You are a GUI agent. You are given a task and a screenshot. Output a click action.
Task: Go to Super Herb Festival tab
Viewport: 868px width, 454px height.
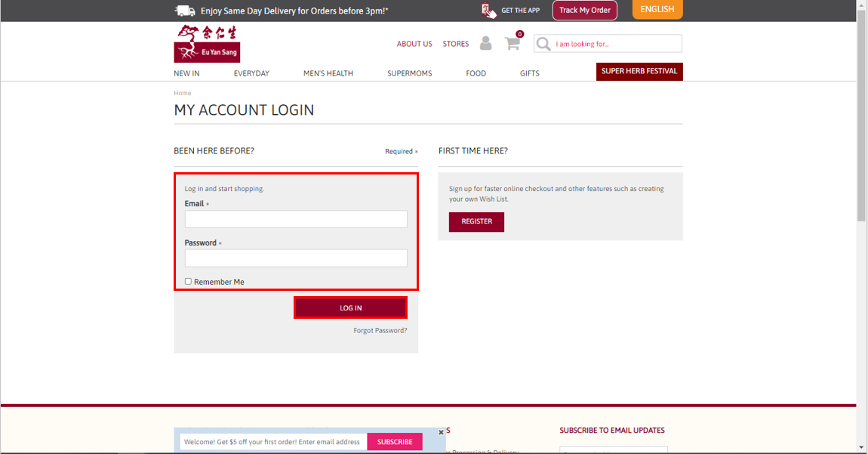[639, 71]
